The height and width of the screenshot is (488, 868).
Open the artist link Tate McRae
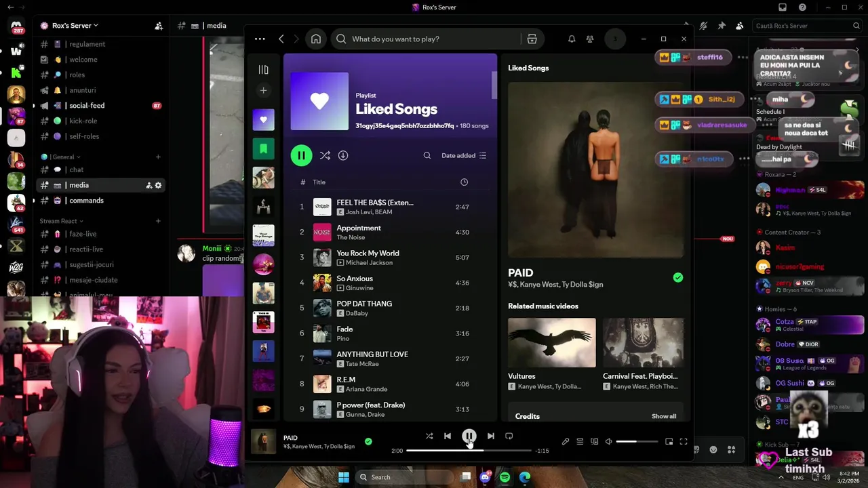tap(362, 364)
